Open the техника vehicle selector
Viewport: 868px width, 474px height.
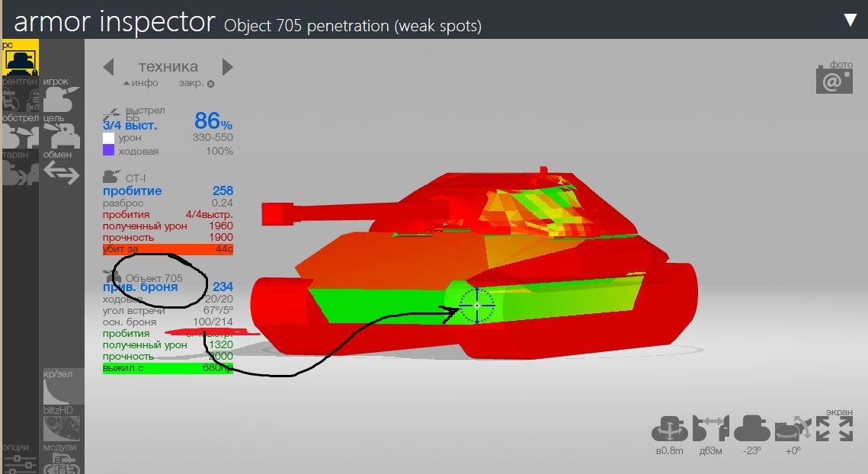(168, 66)
